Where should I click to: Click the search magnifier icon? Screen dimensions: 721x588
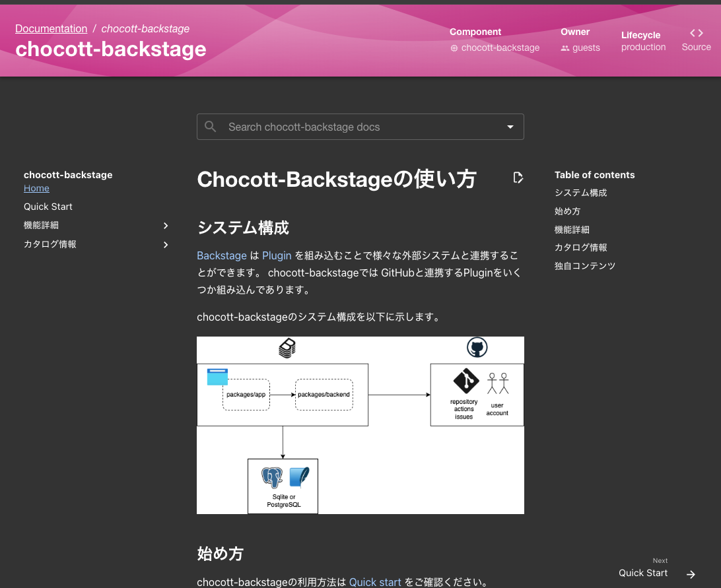[x=210, y=127]
